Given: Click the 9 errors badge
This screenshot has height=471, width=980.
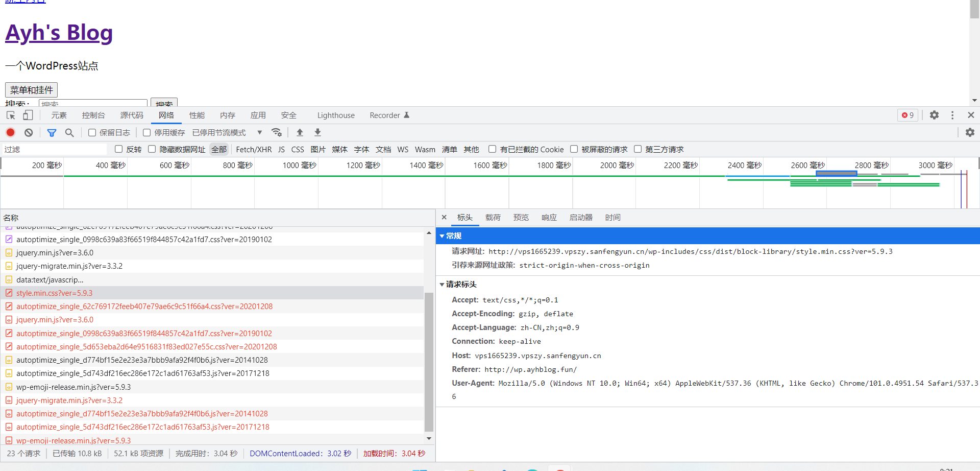Looking at the screenshot, I should 908,115.
